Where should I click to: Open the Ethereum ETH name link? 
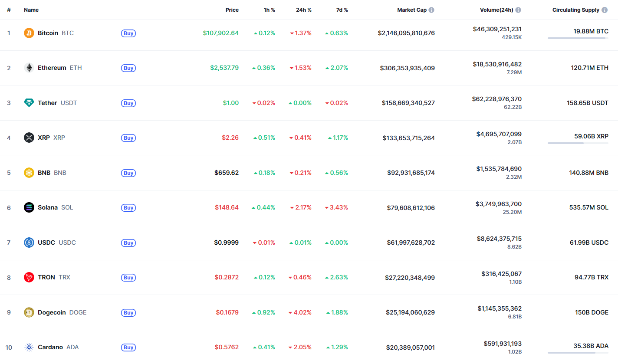click(60, 68)
